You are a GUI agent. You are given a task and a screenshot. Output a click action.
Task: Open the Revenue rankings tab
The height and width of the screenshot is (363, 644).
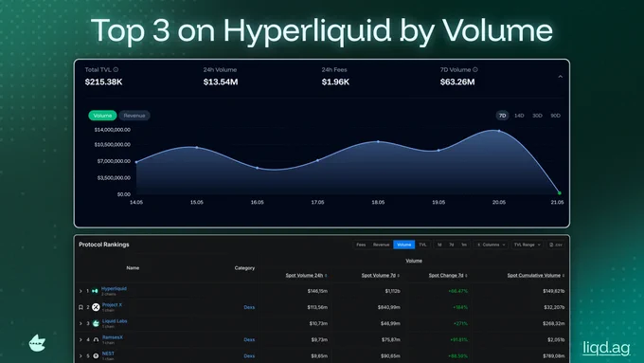click(381, 245)
